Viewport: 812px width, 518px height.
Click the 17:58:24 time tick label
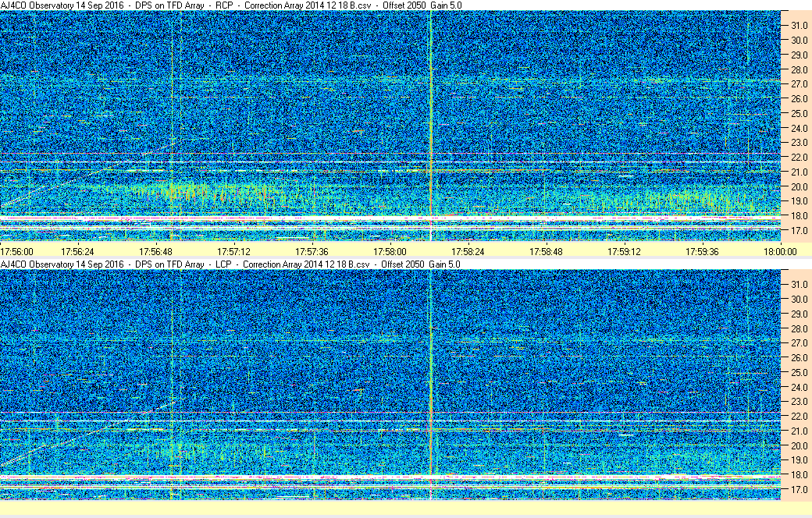point(468,251)
